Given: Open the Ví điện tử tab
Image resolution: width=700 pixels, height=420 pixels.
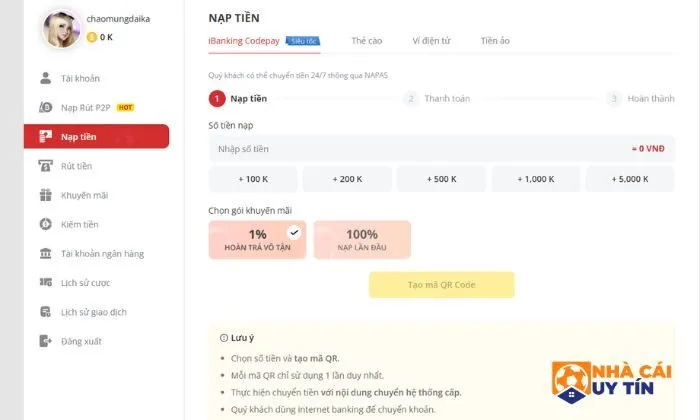Looking at the screenshot, I should coord(431,41).
